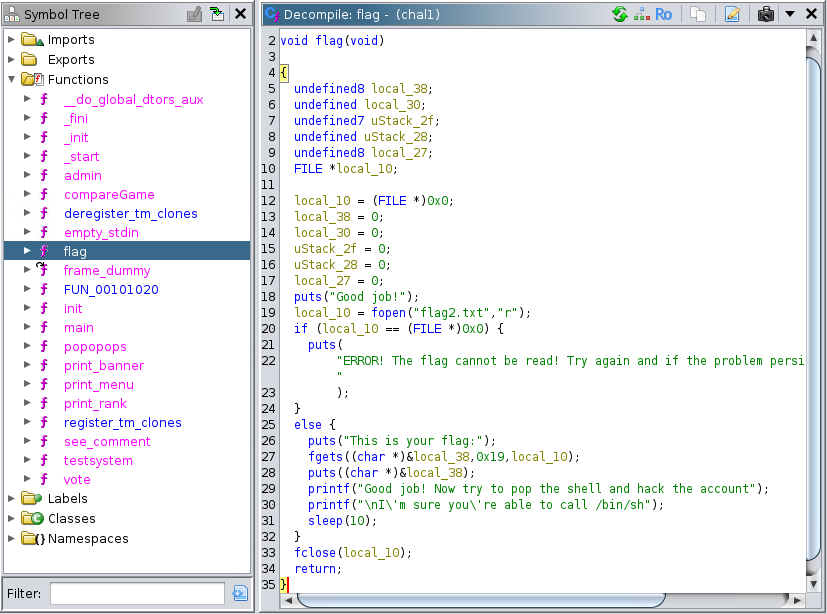
Task: Select the print_menu function
Action: pyautogui.click(x=99, y=385)
